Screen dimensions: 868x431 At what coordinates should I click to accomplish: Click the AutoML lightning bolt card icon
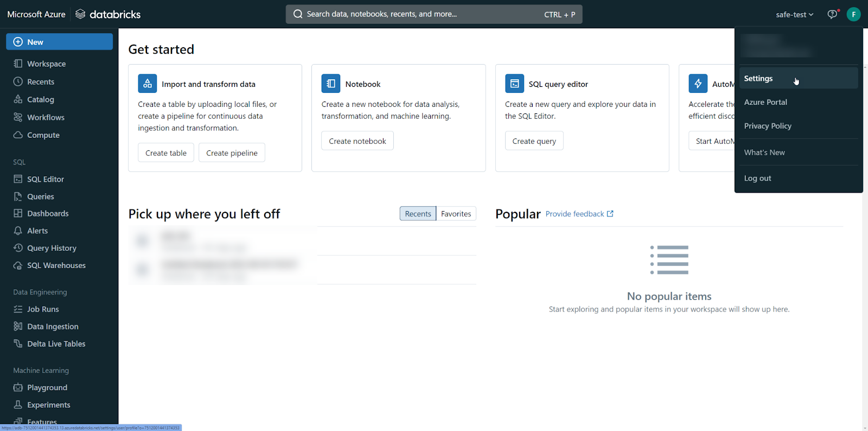pyautogui.click(x=698, y=84)
